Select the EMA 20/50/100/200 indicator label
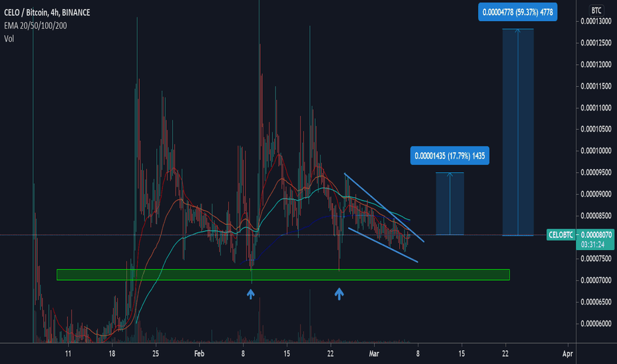Screen dimensions: 617x364 pos(35,26)
